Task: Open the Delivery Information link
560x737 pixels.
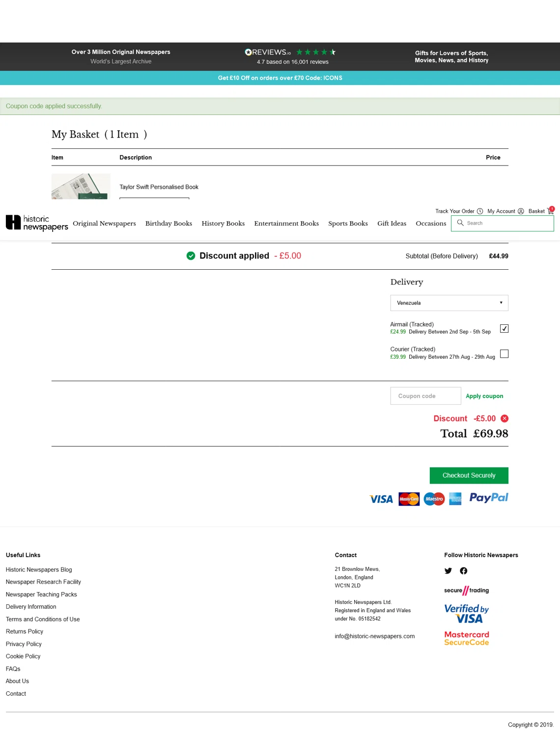Action: pyautogui.click(x=31, y=607)
